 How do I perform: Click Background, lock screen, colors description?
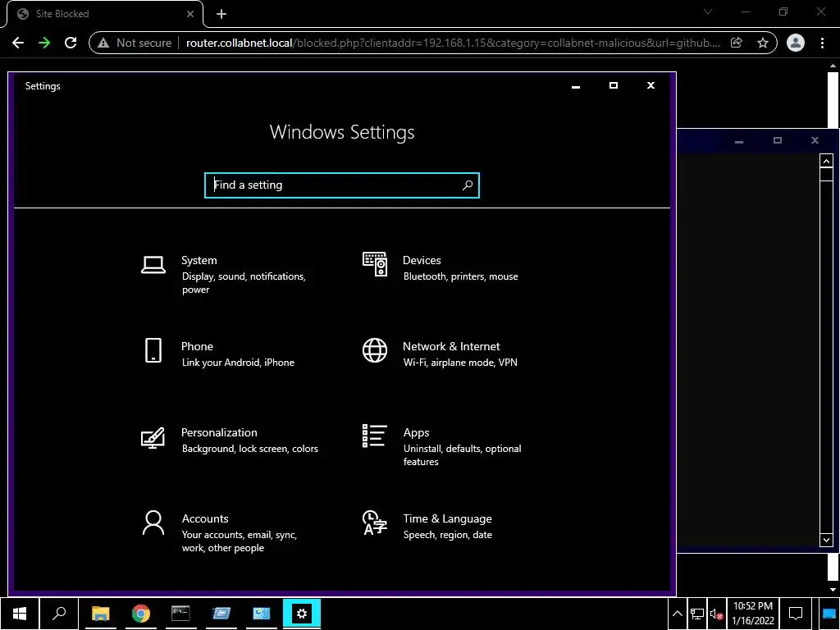pyautogui.click(x=249, y=449)
